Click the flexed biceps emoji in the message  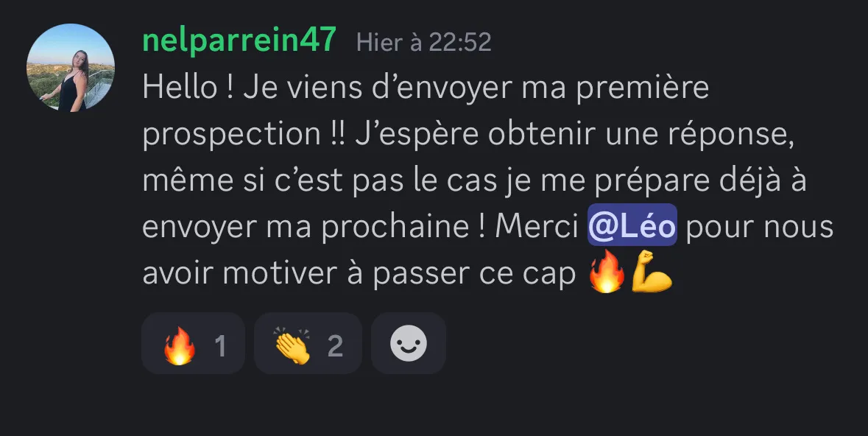(652, 272)
